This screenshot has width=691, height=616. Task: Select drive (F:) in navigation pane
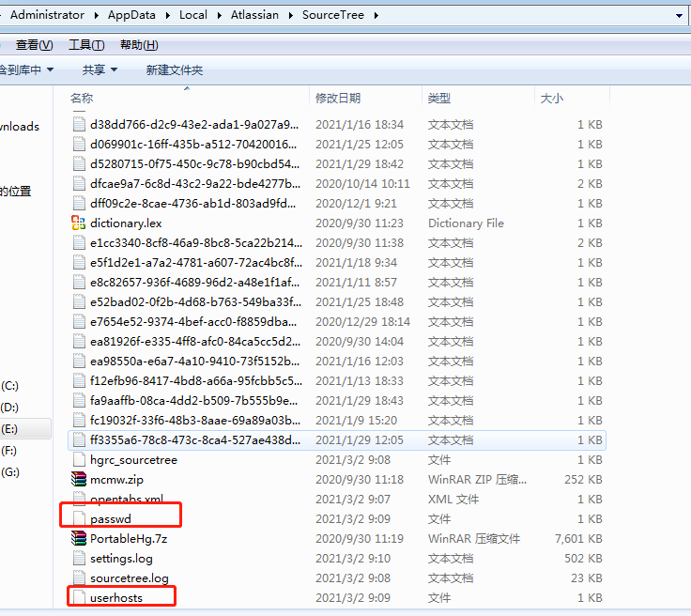click(9, 451)
